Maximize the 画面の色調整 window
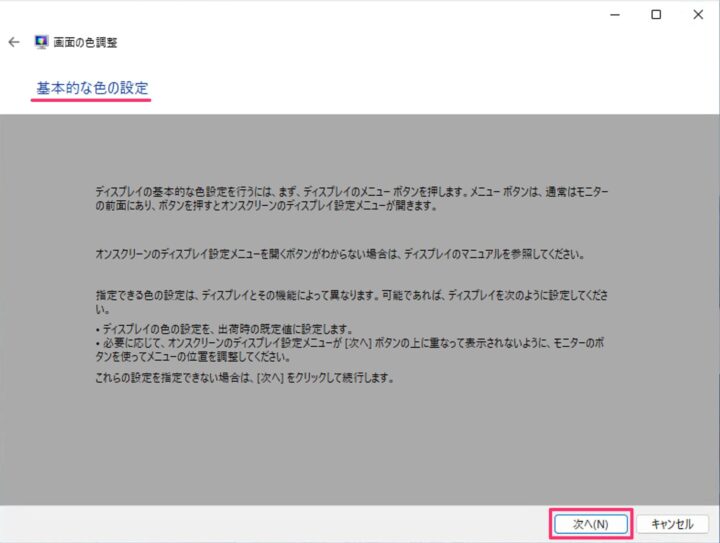The height and width of the screenshot is (543, 720). [x=656, y=15]
